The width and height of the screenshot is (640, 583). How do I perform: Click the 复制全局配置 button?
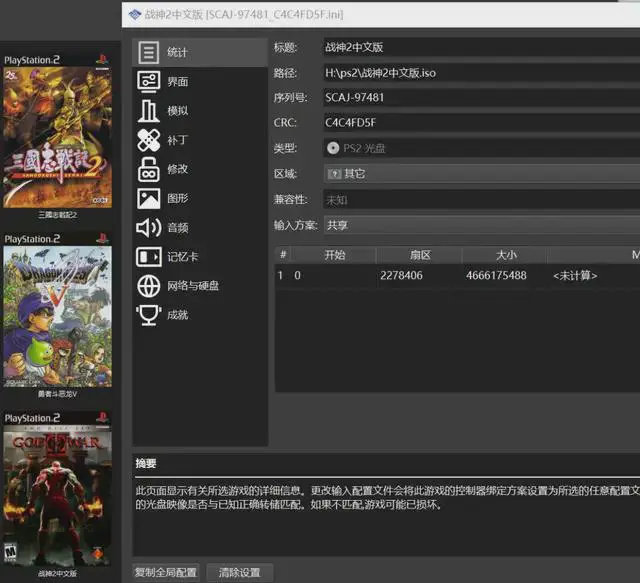[x=166, y=572]
